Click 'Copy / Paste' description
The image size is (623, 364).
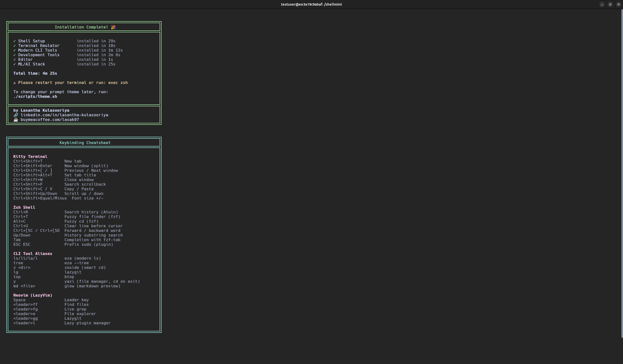(79, 189)
